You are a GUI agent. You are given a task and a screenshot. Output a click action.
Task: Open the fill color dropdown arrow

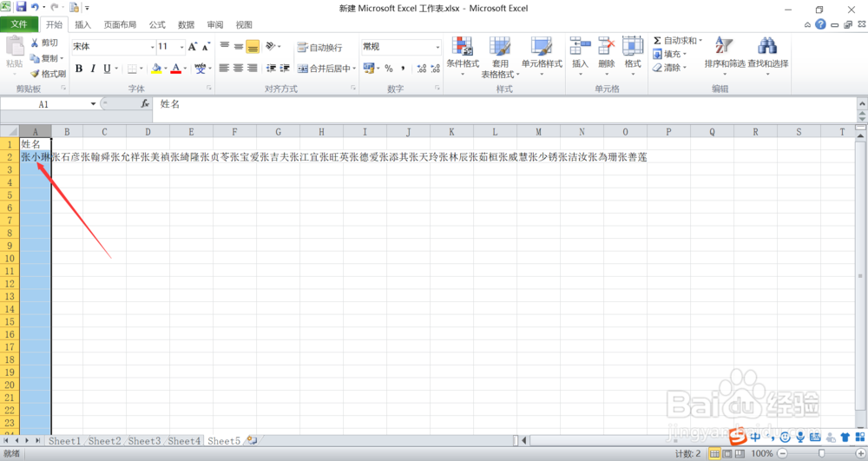pyautogui.click(x=166, y=69)
